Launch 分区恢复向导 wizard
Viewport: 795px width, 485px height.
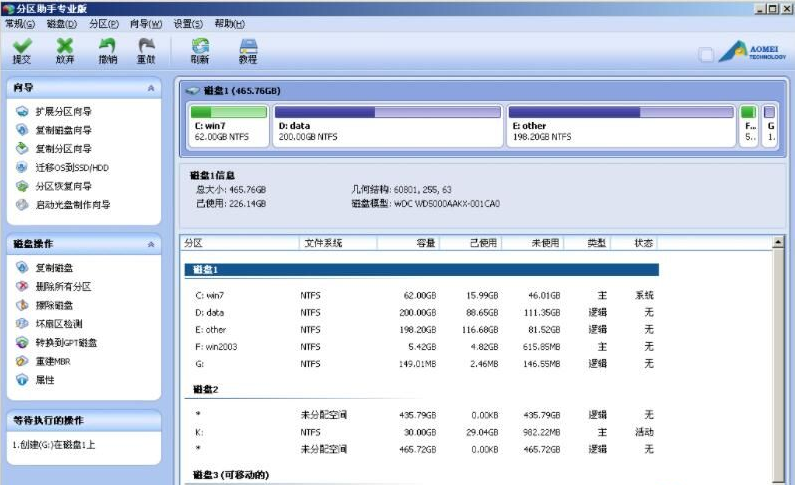[x=63, y=186]
